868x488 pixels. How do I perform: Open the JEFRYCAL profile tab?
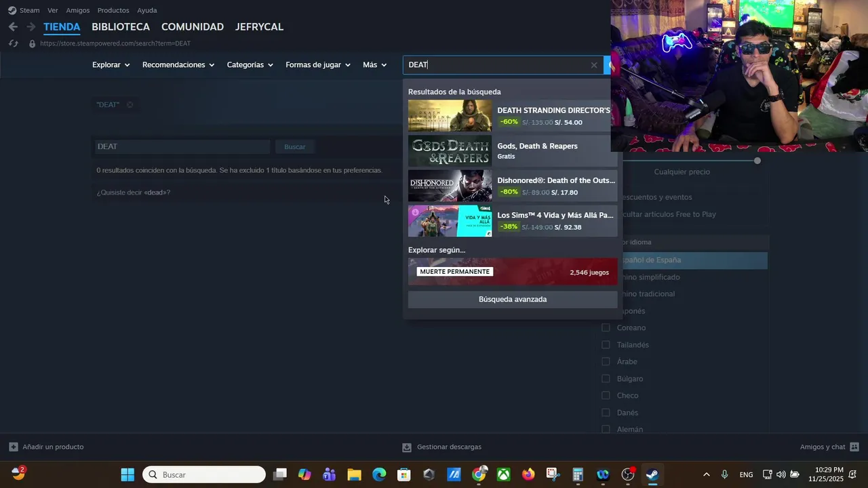(259, 27)
